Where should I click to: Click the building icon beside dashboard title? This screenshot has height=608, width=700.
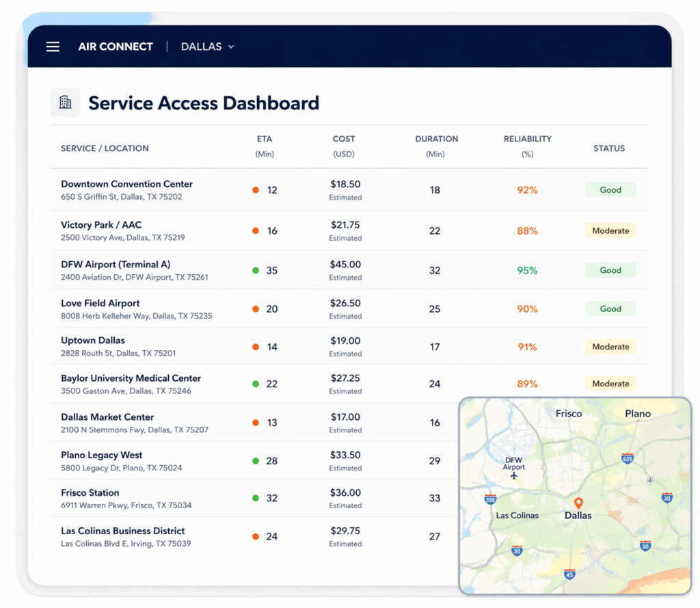tap(66, 103)
